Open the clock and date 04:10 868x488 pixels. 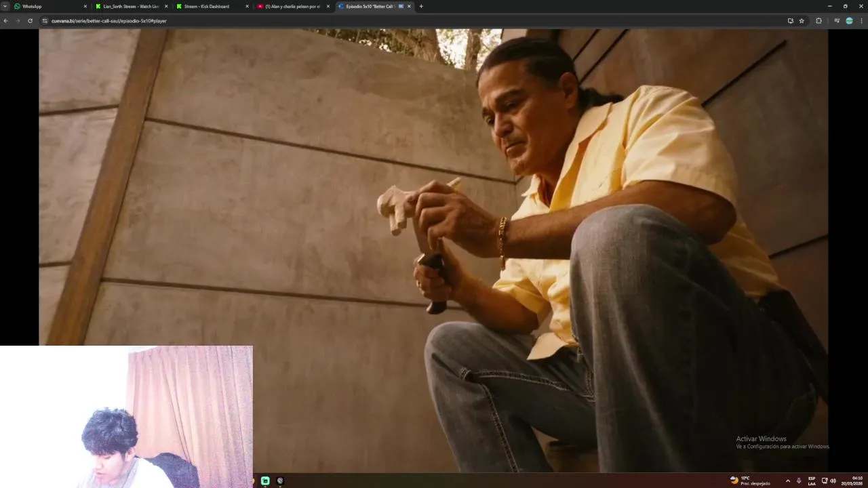point(852,481)
